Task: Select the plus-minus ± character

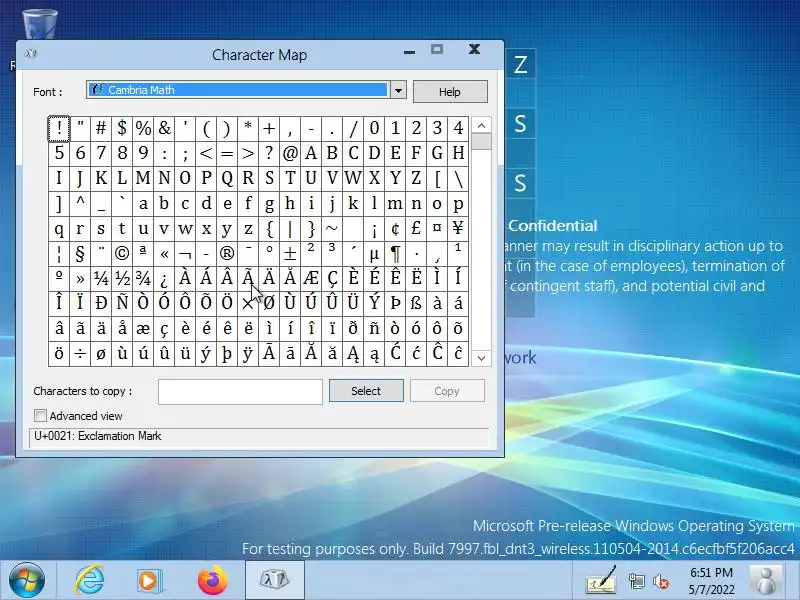Action: [x=290, y=254]
